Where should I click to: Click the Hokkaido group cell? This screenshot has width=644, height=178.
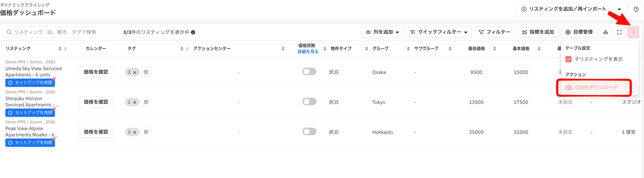383,132
